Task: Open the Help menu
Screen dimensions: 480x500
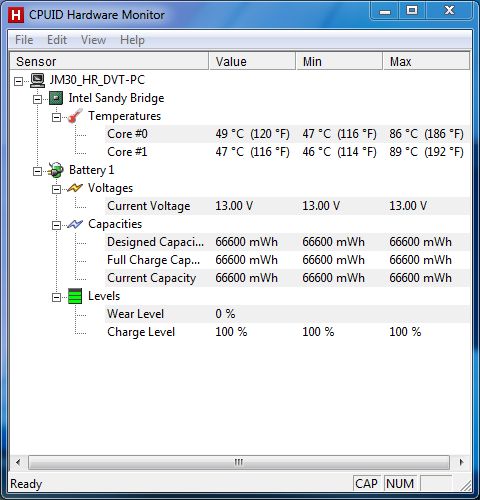Action: (x=132, y=40)
